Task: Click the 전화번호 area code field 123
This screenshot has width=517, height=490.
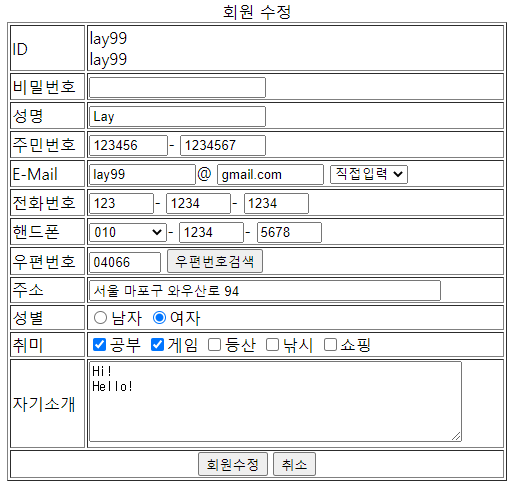Action: coord(121,203)
